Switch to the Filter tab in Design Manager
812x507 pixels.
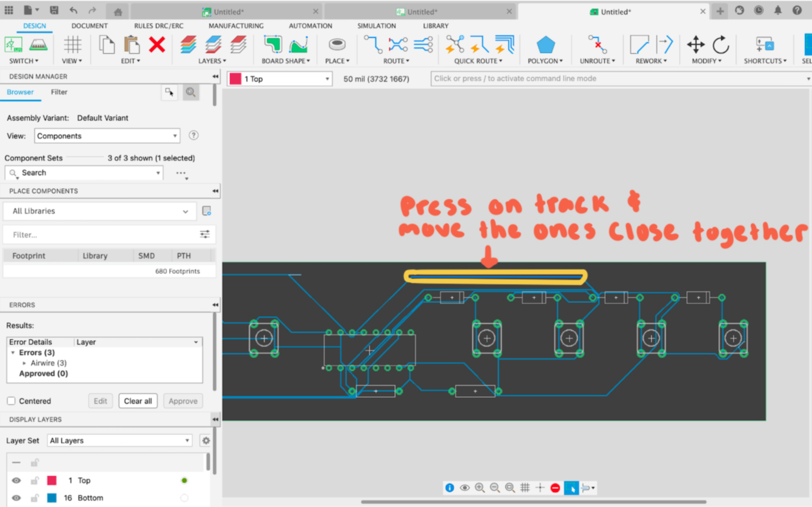pyautogui.click(x=59, y=92)
